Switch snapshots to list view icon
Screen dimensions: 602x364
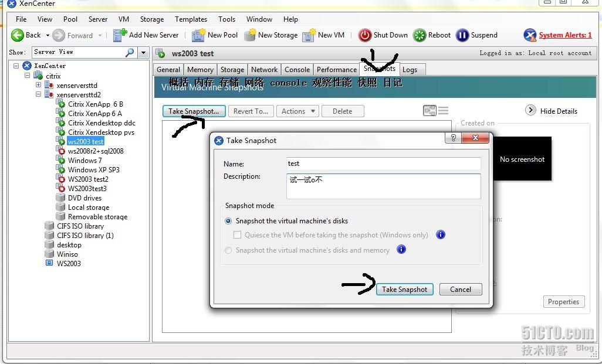coord(443,111)
